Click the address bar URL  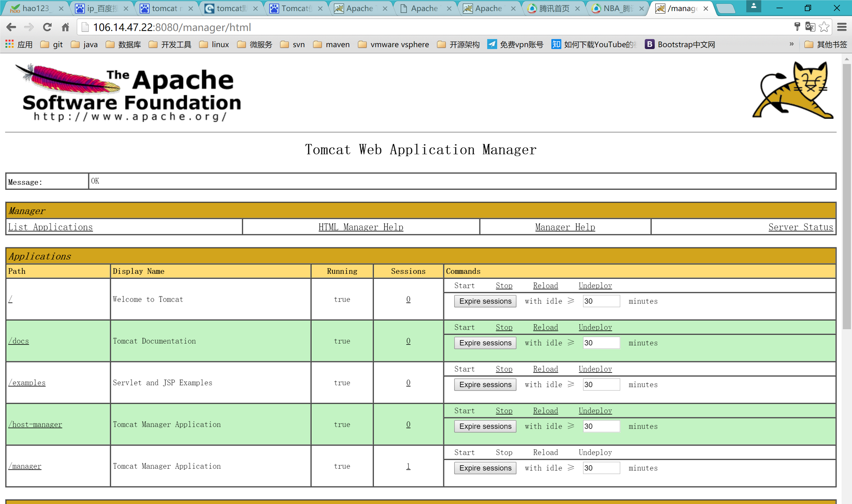pyautogui.click(x=172, y=27)
